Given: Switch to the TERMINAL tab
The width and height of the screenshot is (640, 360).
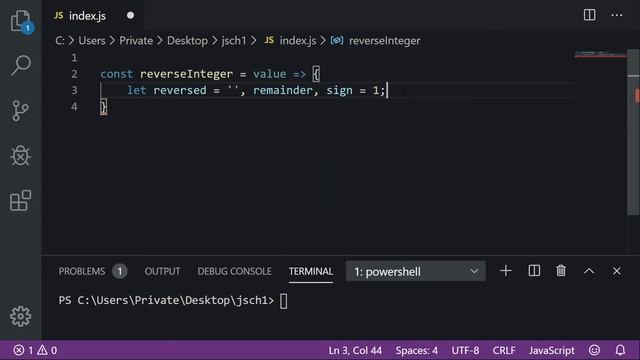Looking at the screenshot, I should [311, 271].
